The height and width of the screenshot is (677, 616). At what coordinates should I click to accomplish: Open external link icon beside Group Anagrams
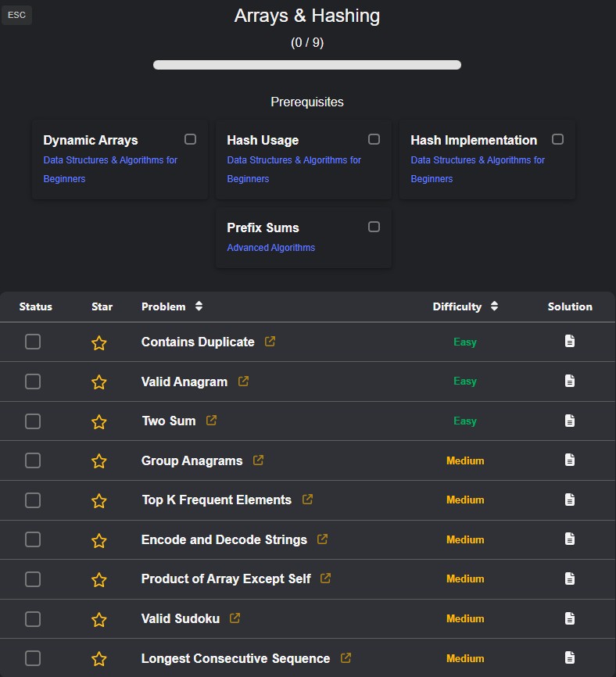pyautogui.click(x=259, y=460)
